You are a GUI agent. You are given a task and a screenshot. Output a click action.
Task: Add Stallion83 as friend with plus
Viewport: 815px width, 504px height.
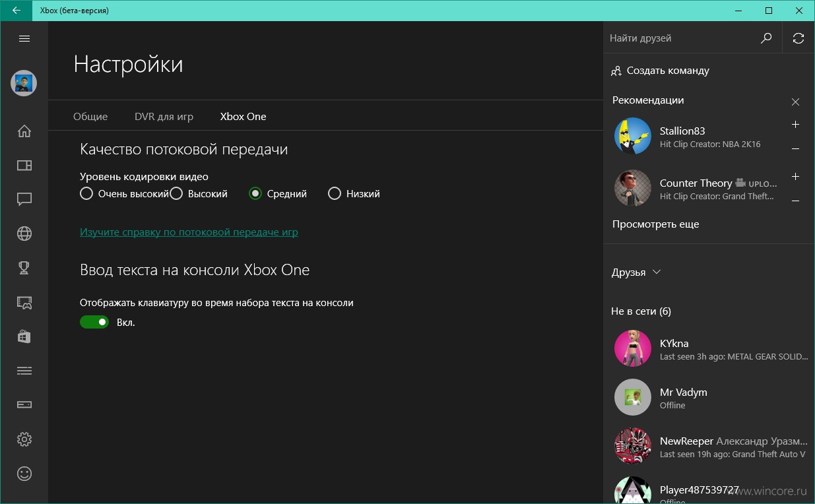point(795,125)
